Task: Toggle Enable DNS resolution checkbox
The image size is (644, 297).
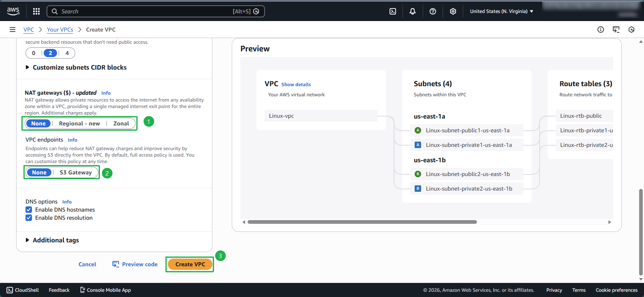Action: point(29,218)
